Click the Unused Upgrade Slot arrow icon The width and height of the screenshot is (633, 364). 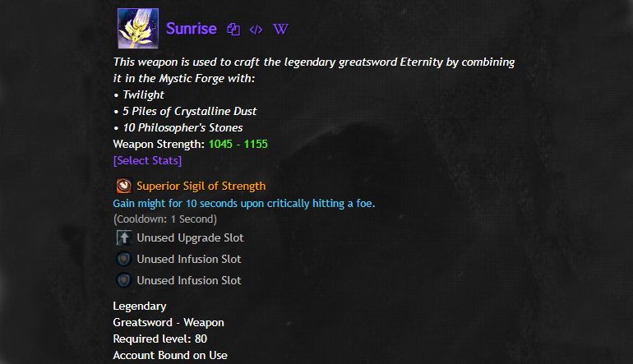(123, 237)
